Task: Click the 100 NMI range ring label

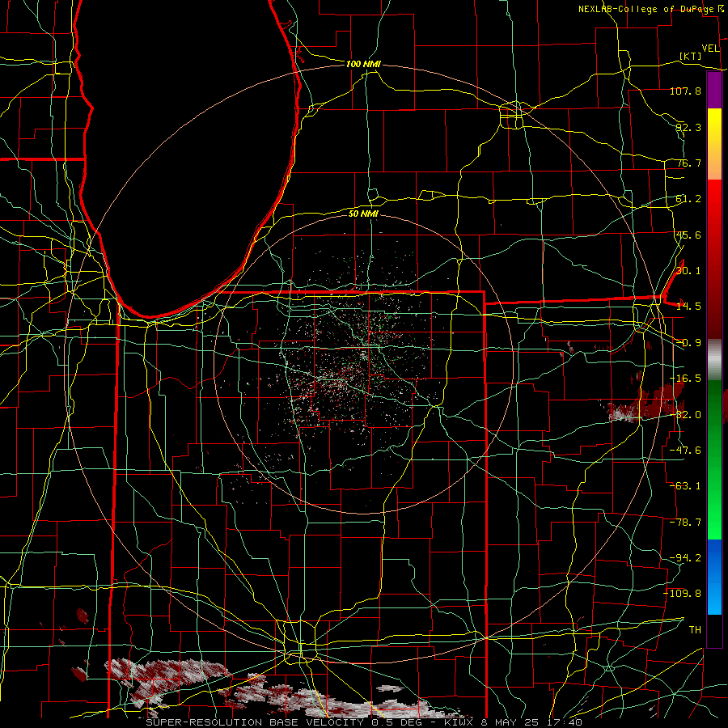Action: click(363, 64)
